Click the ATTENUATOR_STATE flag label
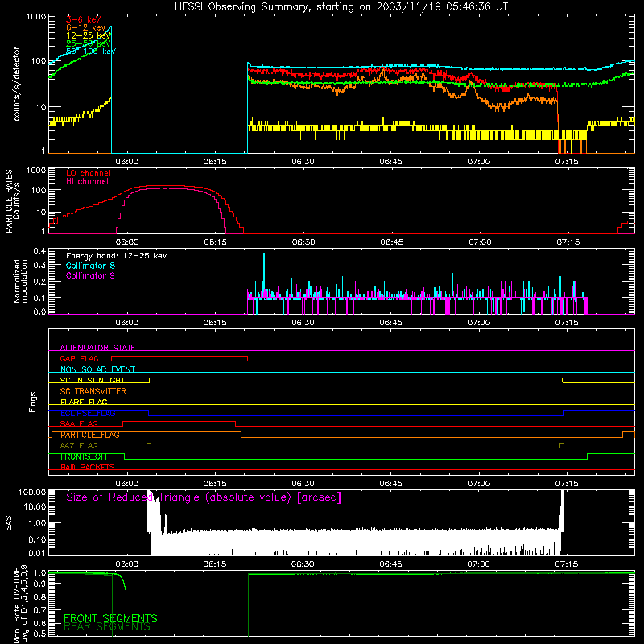The image size is (644, 644). tap(97, 348)
